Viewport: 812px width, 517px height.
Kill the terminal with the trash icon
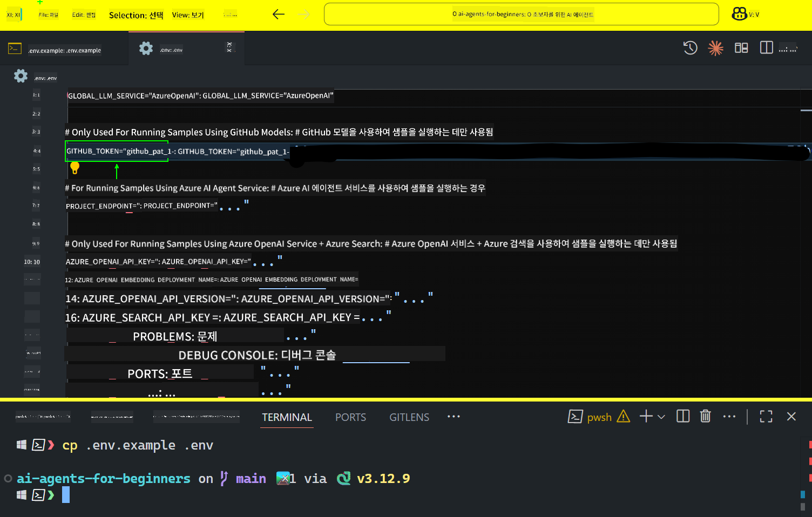(x=705, y=416)
